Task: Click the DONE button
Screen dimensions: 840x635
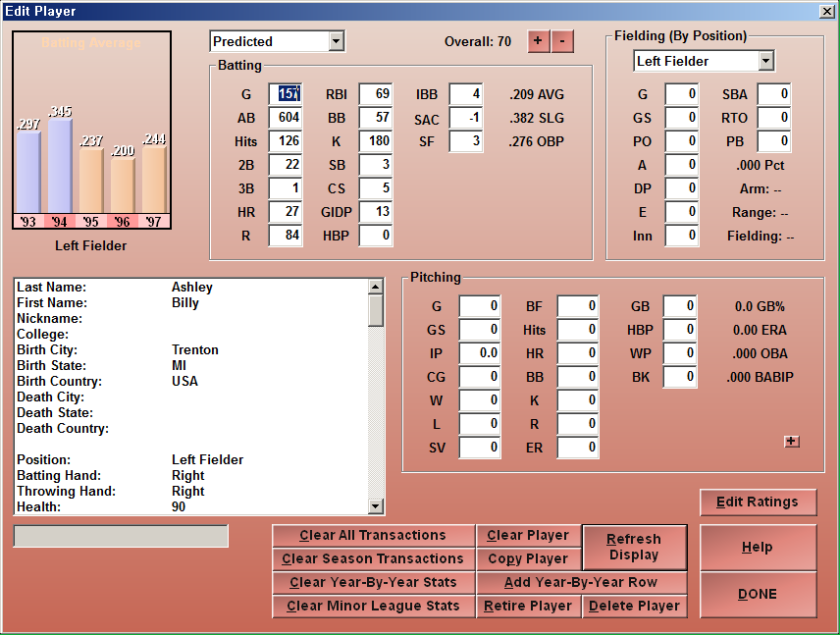Action: tap(758, 594)
